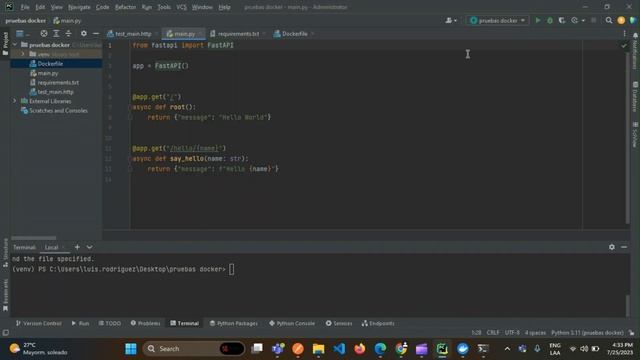Screen dimensions: 640x360
Task: Select opened file locate icon in Project panel
Action: tap(44, 33)
